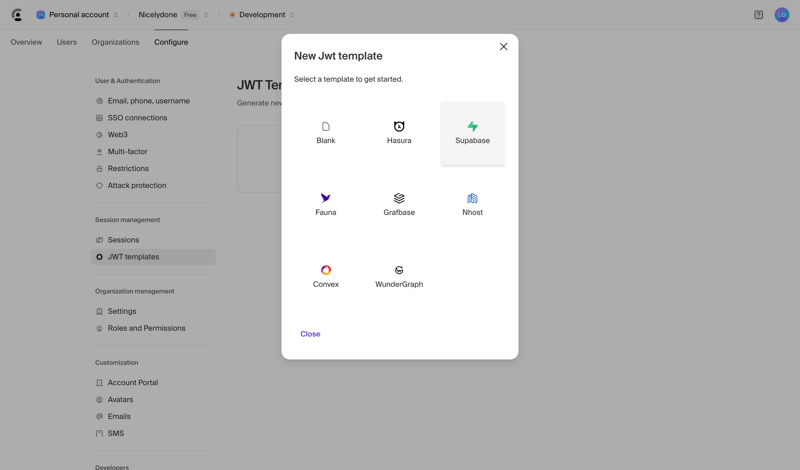Go to the Overview tab
The image size is (800, 470).
(27, 42)
